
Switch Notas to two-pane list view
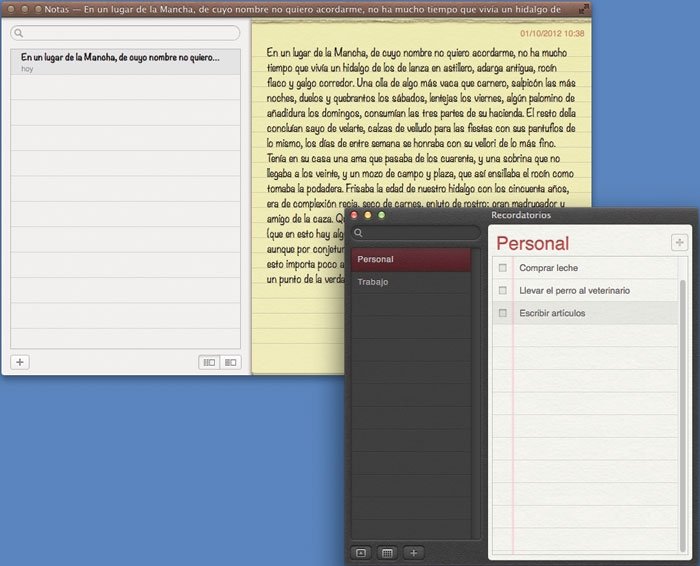tap(230, 362)
